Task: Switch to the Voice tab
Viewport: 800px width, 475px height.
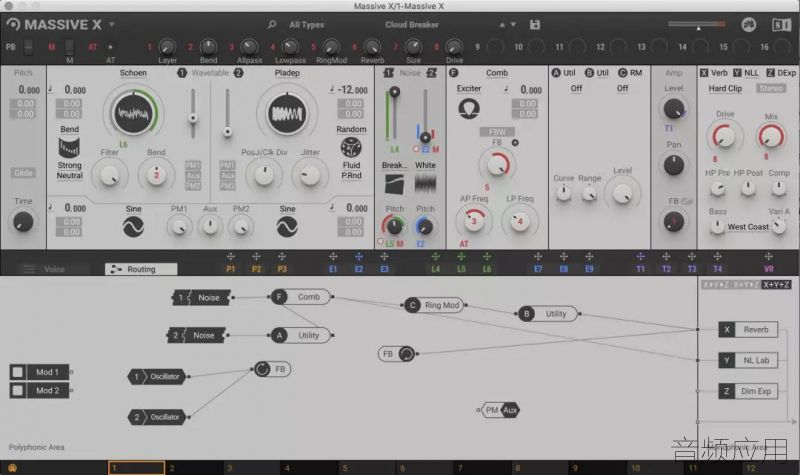Action: click(54, 269)
